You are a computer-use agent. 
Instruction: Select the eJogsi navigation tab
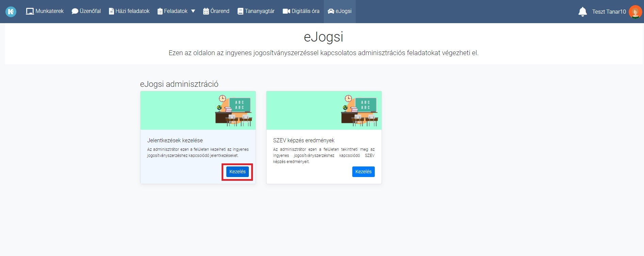340,11
